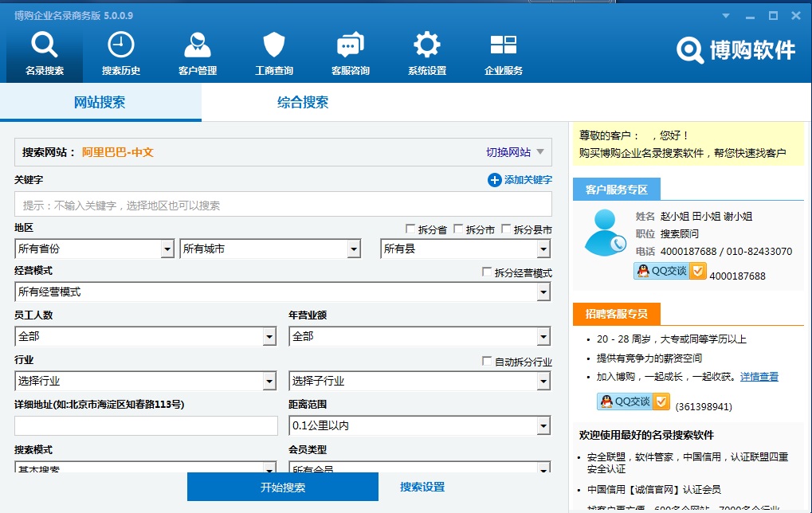This screenshot has height=513, width=812.
Task: Open 客服咨询 customer service chat
Action: [x=349, y=49]
